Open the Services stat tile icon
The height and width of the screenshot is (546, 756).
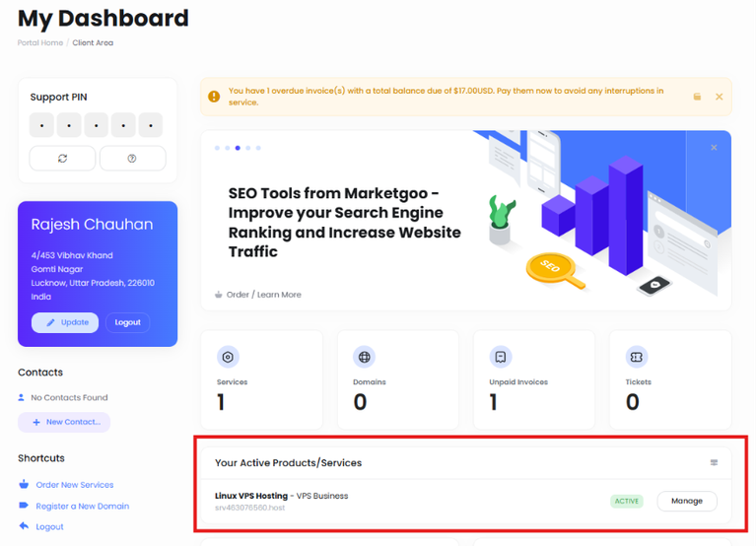click(x=228, y=357)
